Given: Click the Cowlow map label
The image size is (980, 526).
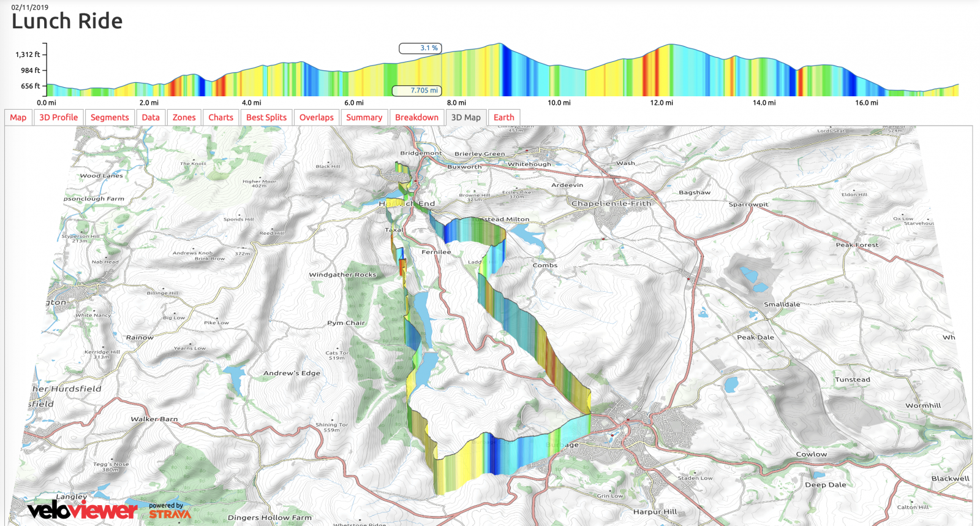Looking at the screenshot, I should point(812,454).
